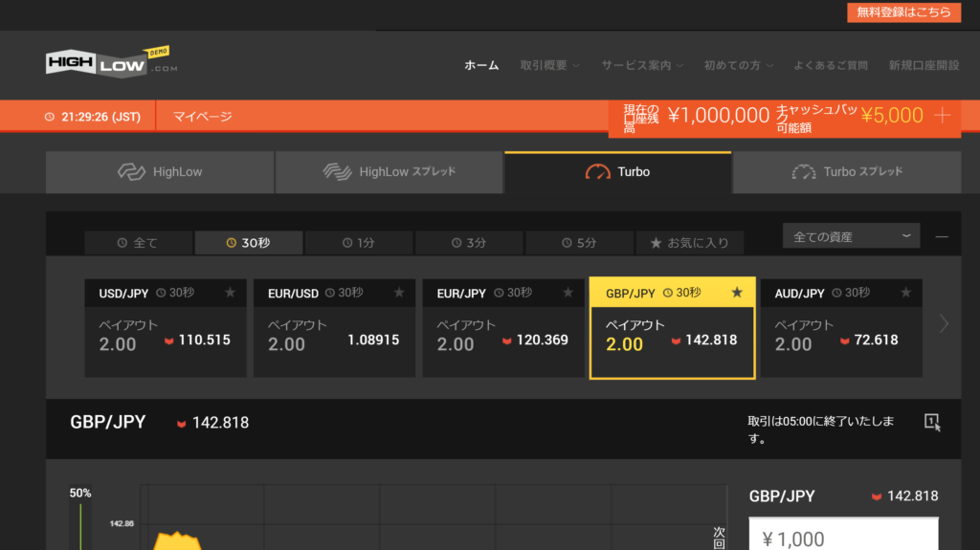Switch to the HighLow tab
980x550 pixels.
pyautogui.click(x=160, y=172)
